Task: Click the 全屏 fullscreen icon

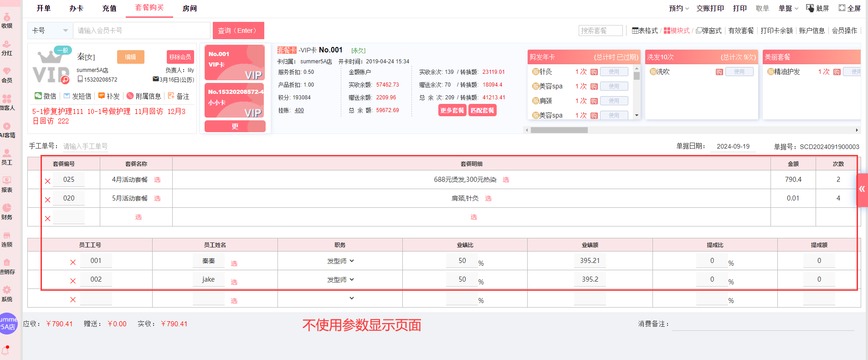Action: [842, 8]
